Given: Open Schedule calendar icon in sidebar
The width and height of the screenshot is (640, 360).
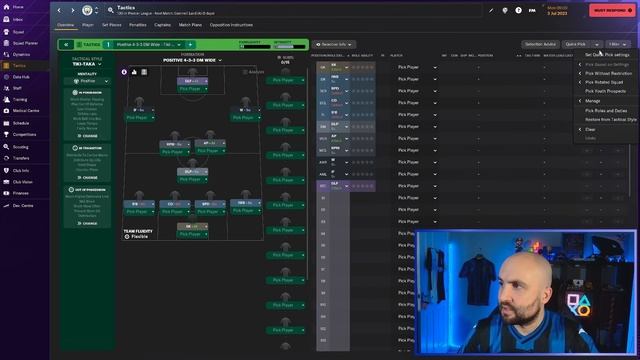Looking at the screenshot, I should tap(7, 123).
